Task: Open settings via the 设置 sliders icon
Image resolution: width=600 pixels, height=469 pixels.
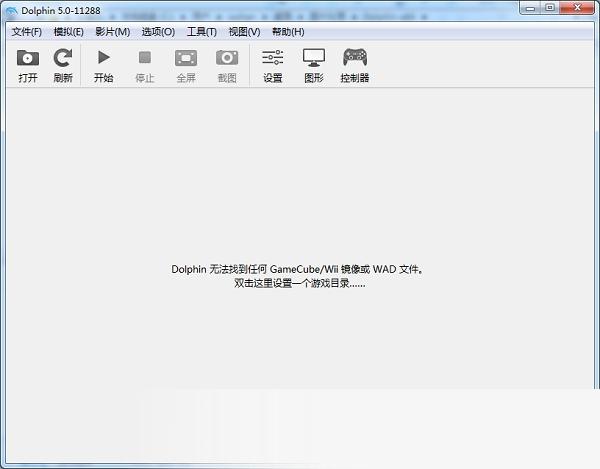Action: click(x=273, y=57)
